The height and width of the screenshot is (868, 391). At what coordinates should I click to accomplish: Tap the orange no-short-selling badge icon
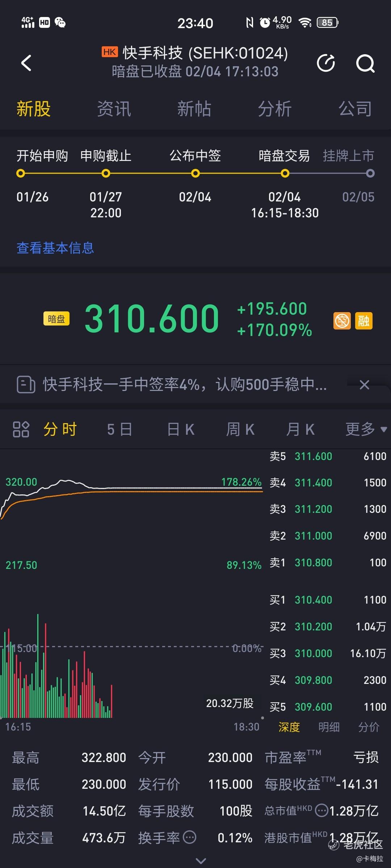342,320
